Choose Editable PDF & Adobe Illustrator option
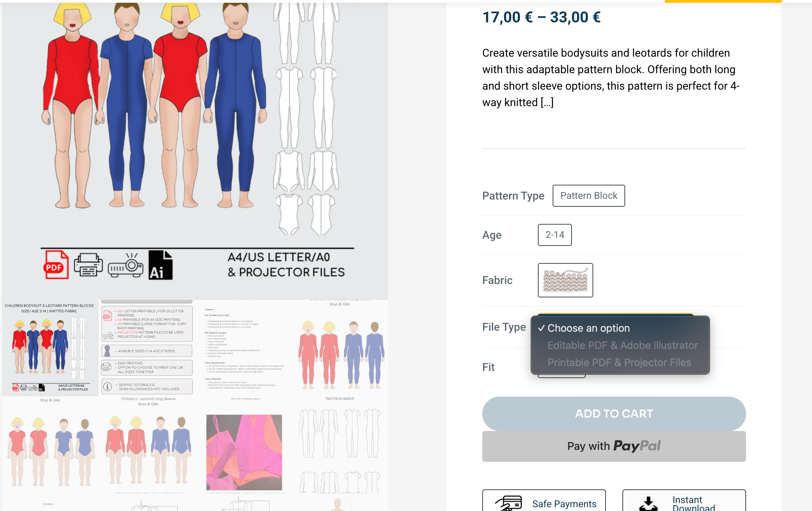The image size is (812, 511). [x=622, y=345]
